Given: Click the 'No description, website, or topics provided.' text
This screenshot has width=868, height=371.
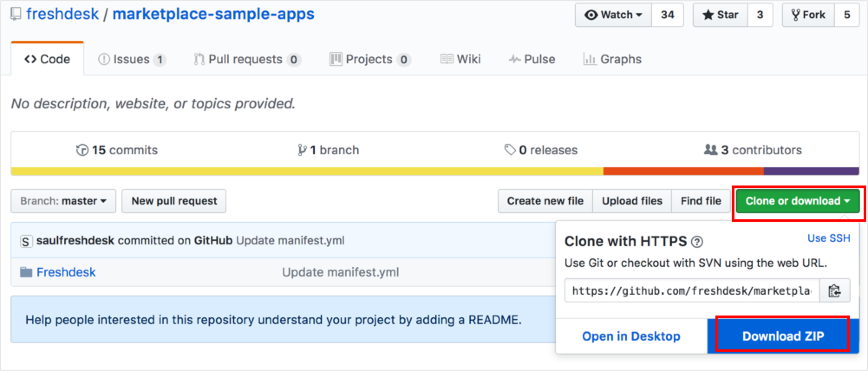Looking at the screenshot, I should (x=153, y=104).
